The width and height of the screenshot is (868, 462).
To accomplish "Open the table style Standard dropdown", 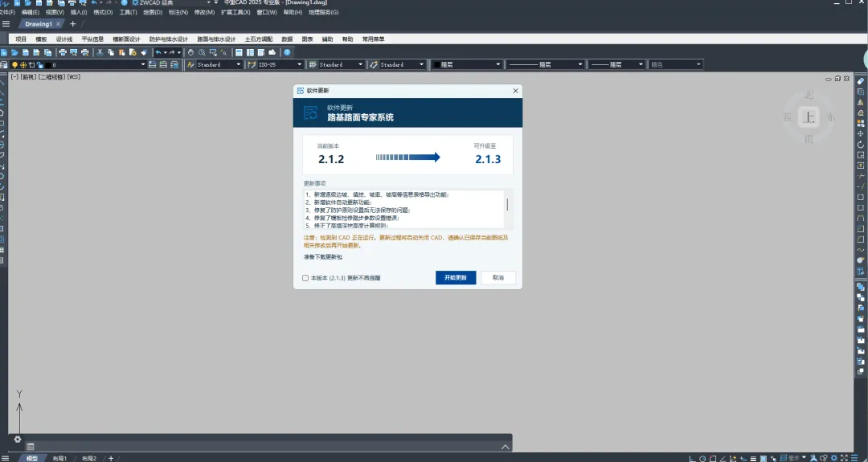I will point(360,65).
